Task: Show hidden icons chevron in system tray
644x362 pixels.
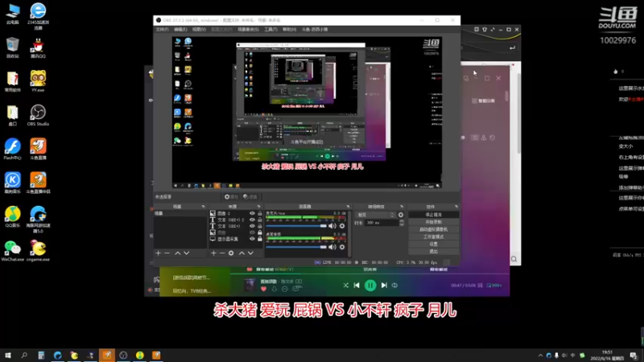Action: click(x=540, y=356)
